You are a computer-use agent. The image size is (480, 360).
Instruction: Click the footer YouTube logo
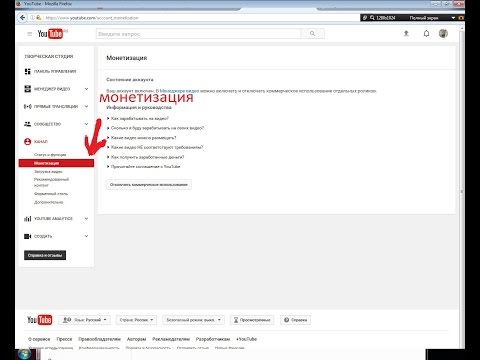[x=39, y=320]
